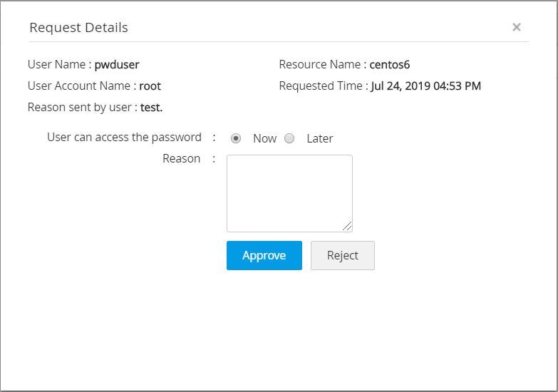This screenshot has height=392, width=558.
Task: Click the "User Account Name" label
Action: pyautogui.click(x=79, y=86)
